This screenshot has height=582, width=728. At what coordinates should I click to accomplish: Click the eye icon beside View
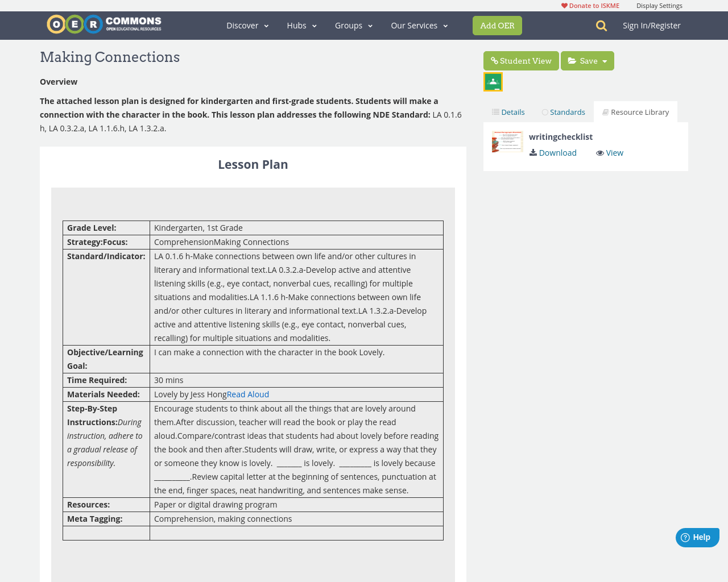(599, 153)
